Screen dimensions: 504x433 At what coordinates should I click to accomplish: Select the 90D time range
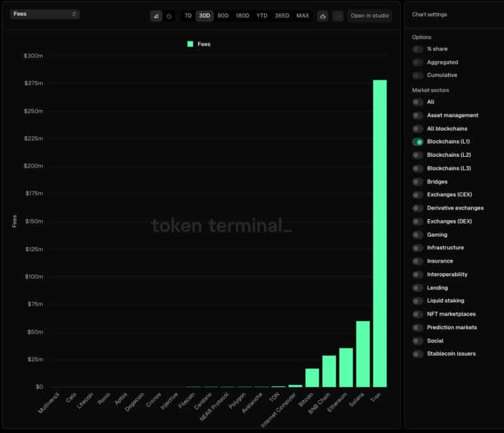pos(223,15)
